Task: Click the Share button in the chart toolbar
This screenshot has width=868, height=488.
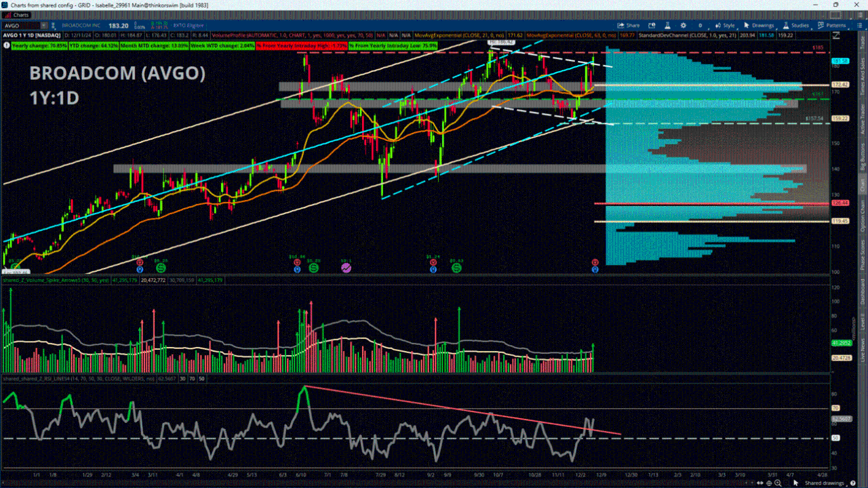Action: tap(632, 25)
